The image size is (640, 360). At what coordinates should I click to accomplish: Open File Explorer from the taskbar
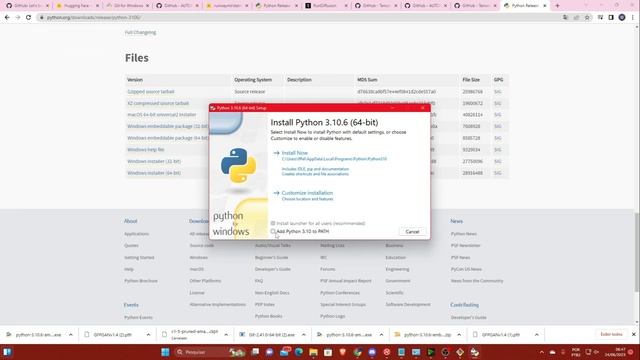tap(313, 352)
